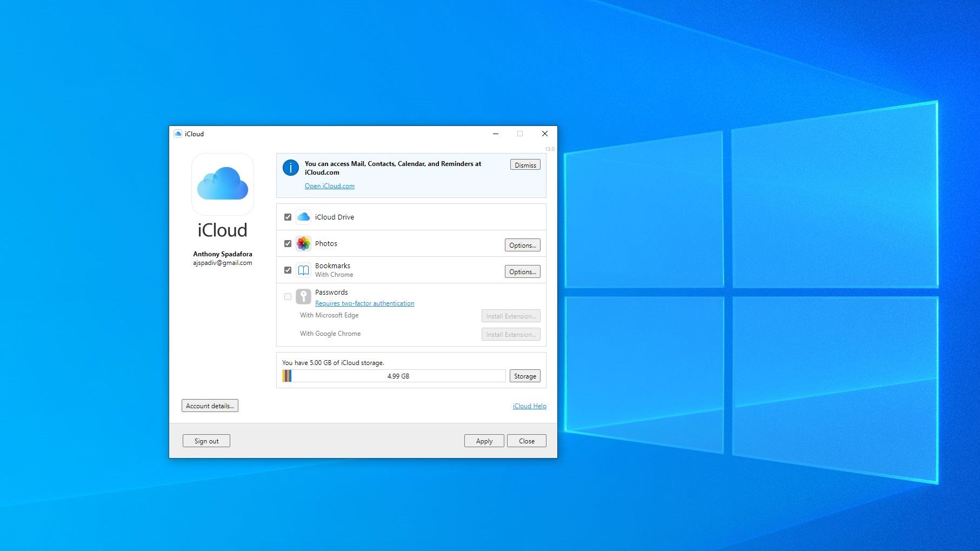980x551 pixels.
Task: Click the disabled Passwords checkbox
Action: (288, 296)
